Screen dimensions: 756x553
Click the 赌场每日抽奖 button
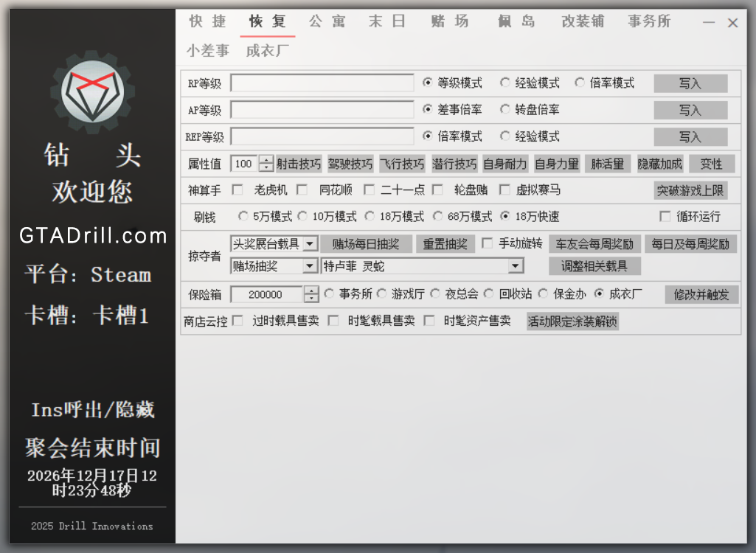click(366, 244)
